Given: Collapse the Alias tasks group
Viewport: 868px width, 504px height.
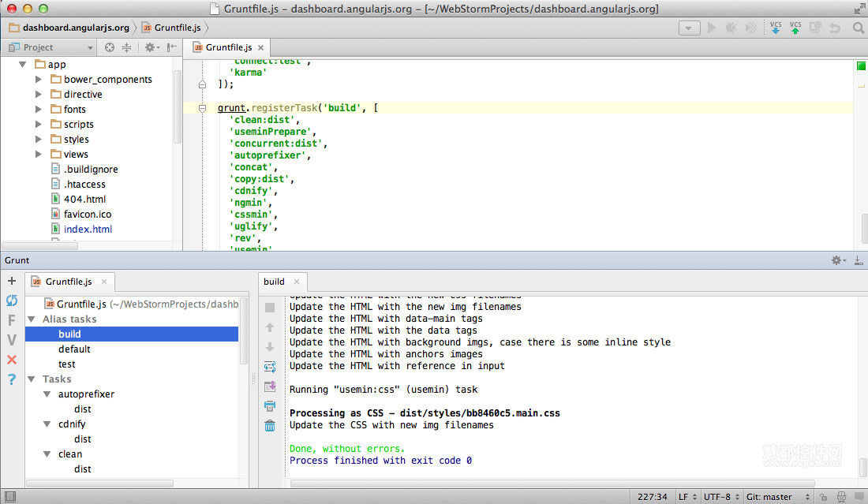Looking at the screenshot, I should click(32, 319).
